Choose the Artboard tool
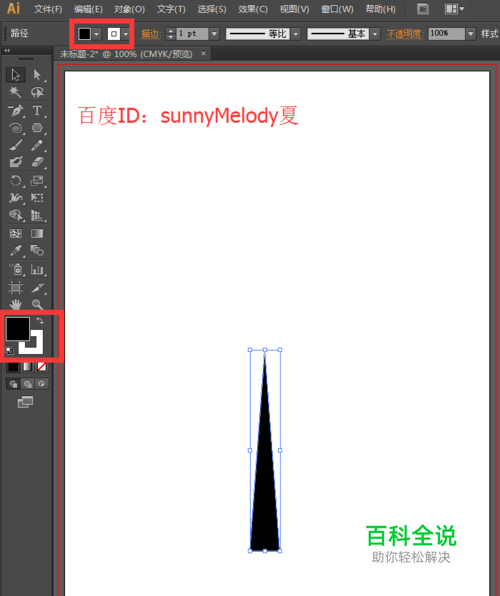The image size is (500, 596). [x=16, y=287]
